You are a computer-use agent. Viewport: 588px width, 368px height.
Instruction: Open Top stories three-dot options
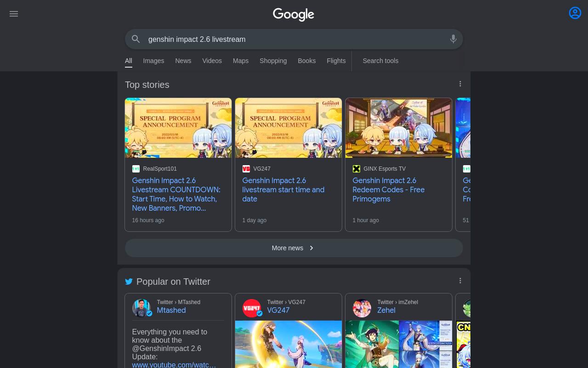click(x=460, y=84)
